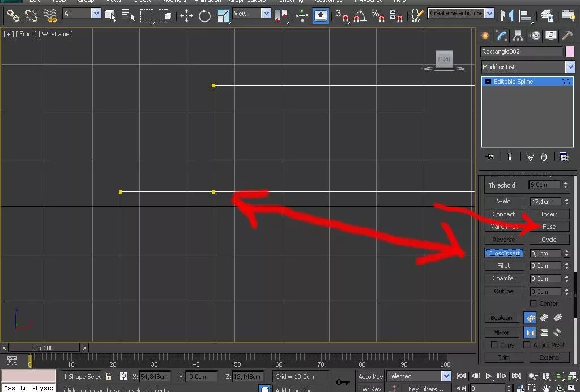Toggle the Selection Lock padlock icon
The image size is (580, 392).
click(108, 376)
